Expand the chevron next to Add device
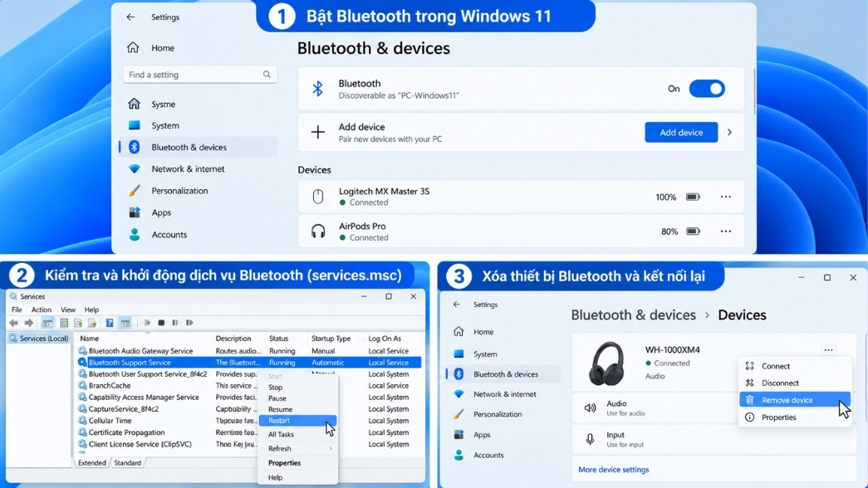Image resolution: width=868 pixels, height=488 pixels. tap(729, 132)
